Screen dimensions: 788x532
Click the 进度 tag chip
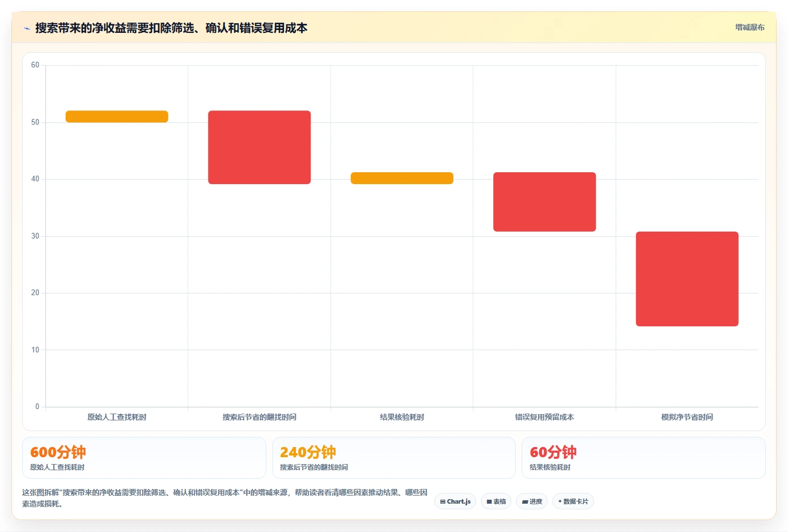[x=532, y=501]
